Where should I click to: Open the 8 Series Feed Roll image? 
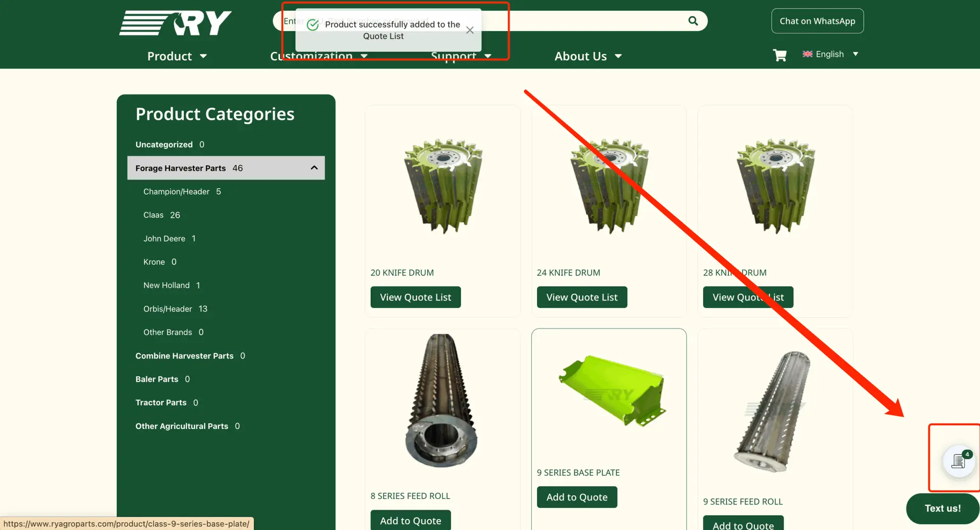442,401
